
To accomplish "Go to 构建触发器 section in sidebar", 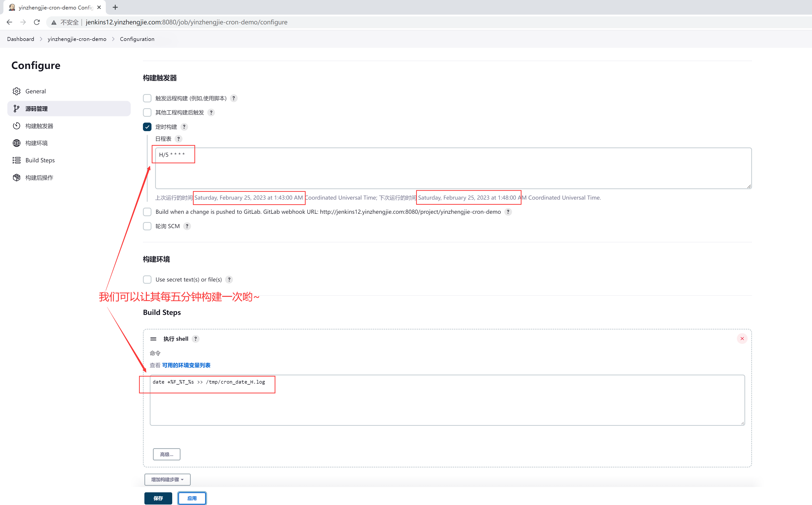I will [39, 126].
